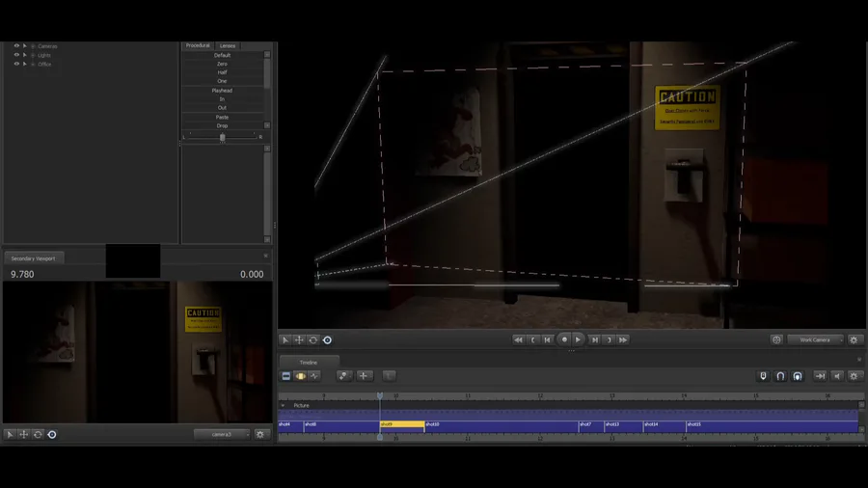868x488 pixels.
Task: Toggle the playhead lock icon in timeline
Action: pos(763,376)
